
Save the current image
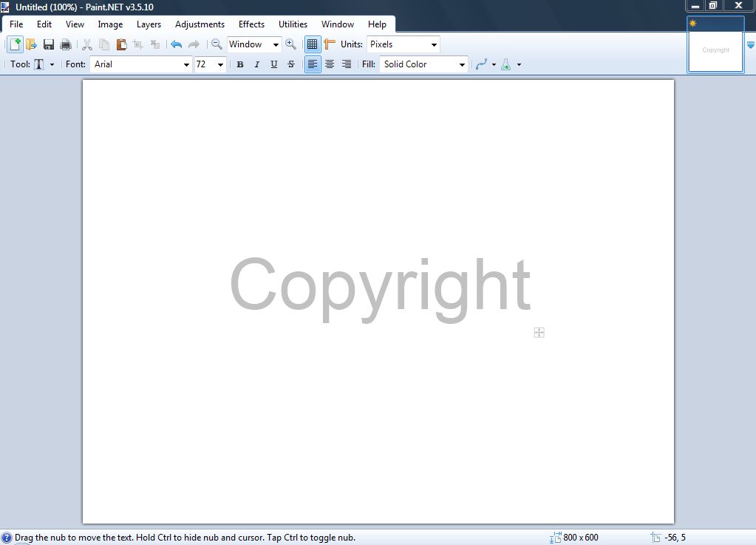[x=48, y=44]
